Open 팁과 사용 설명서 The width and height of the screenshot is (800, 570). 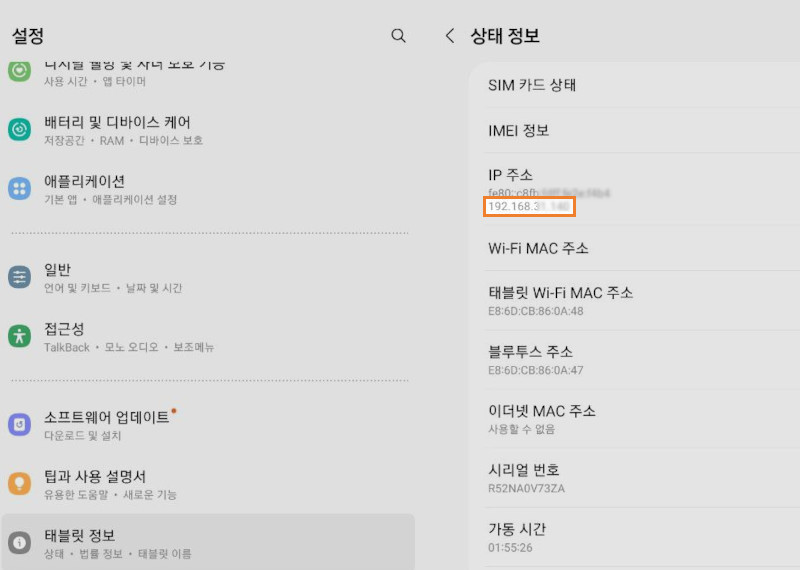208,484
